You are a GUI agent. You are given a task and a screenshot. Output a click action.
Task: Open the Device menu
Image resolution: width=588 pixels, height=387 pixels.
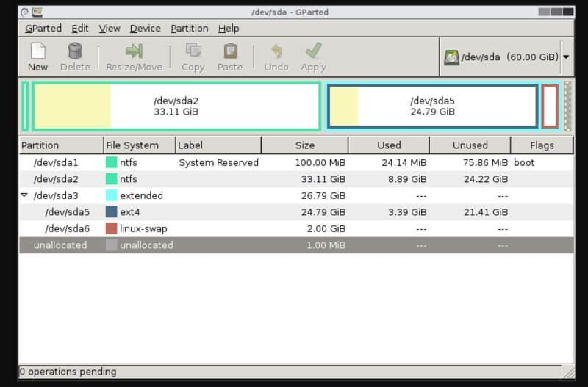tap(145, 28)
